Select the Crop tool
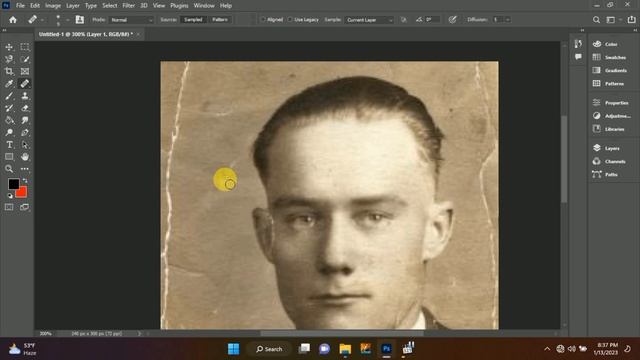Screen dimensions: 640x360 (x=9, y=71)
